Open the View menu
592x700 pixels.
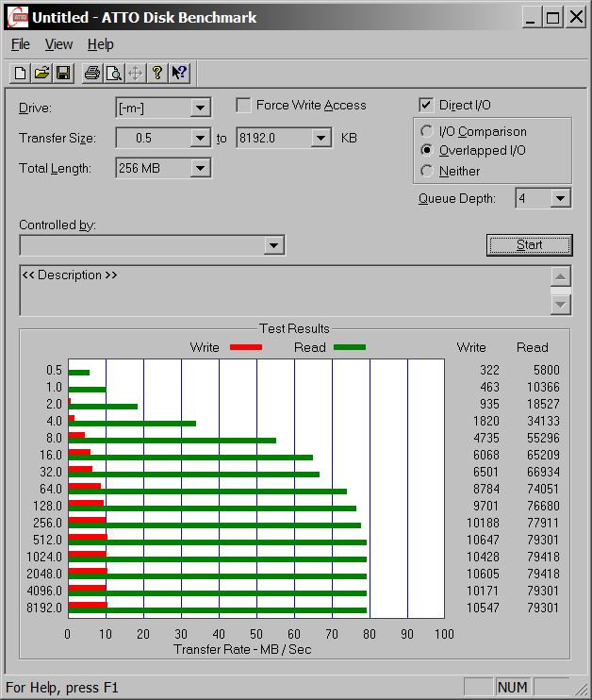58,44
